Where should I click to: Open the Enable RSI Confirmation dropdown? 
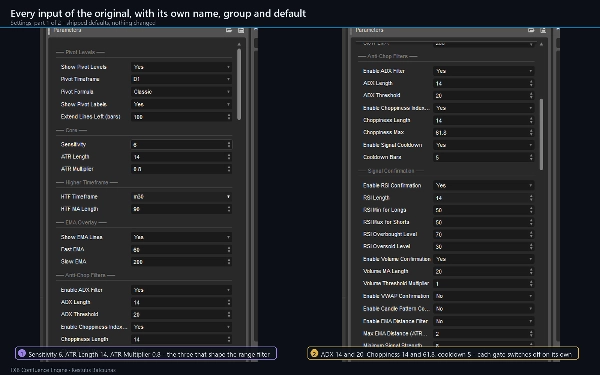pyautogui.click(x=484, y=186)
